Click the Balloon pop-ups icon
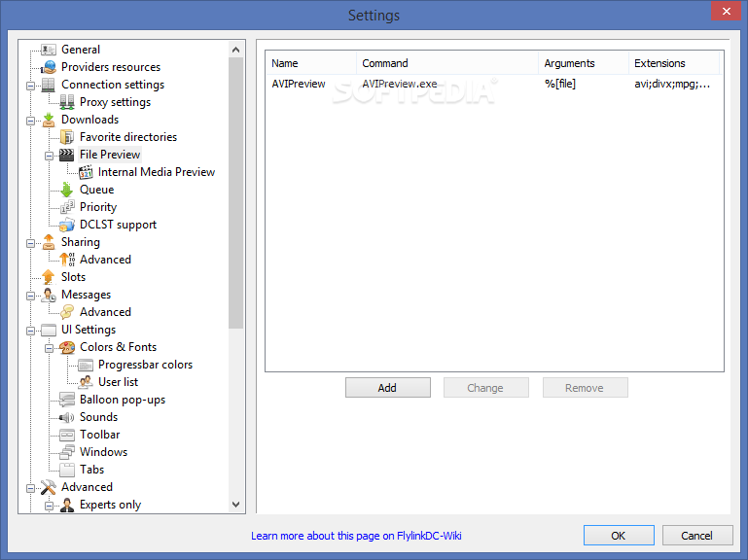This screenshot has height=560, width=748. [x=67, y=400]
